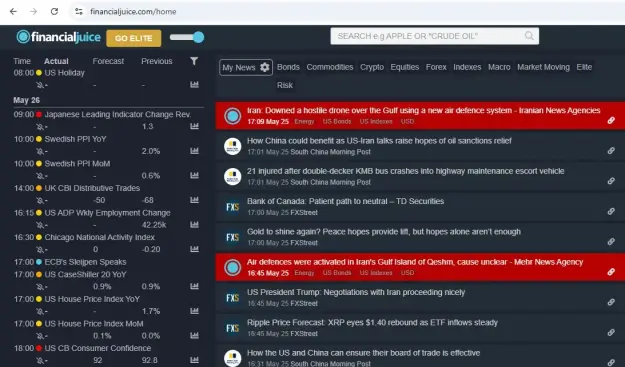Click FXStreet source icon beside Bank of Canada
The image size is (625, 367).
tap(232, 207)
